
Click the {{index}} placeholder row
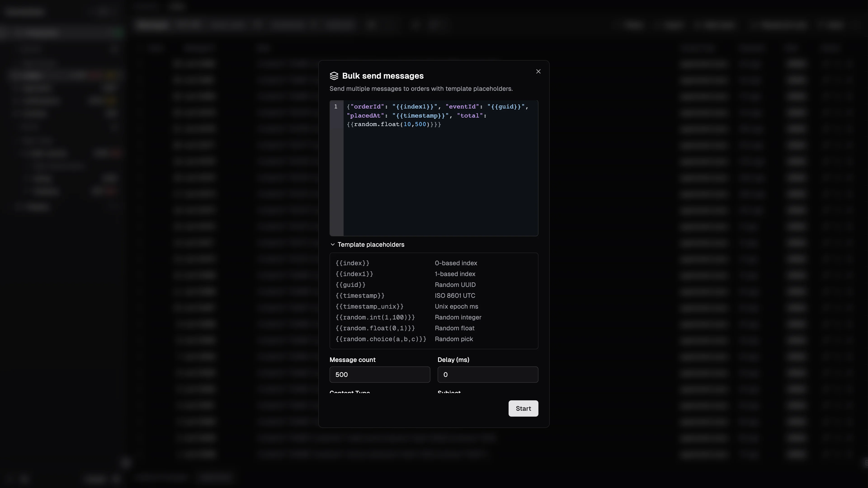[434, 263]
